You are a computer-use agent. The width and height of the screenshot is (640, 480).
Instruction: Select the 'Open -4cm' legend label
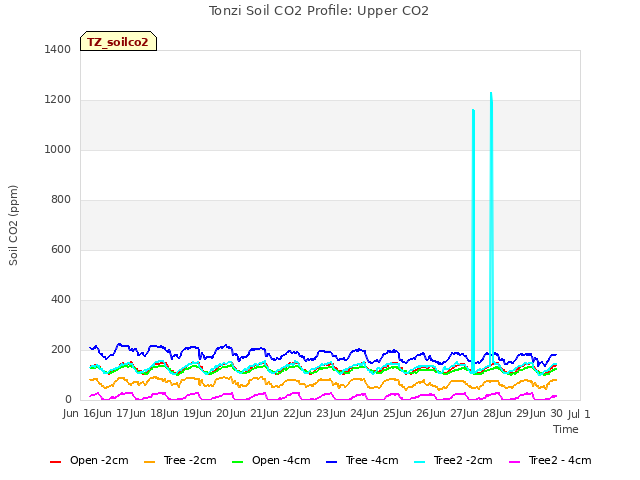pos(281,460)
